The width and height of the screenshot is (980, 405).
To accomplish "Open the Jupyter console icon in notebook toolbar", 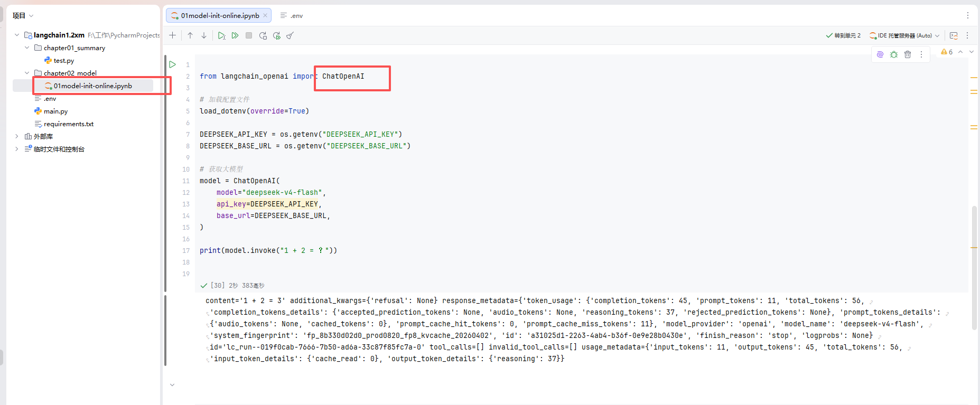I will click(x=954, y=35).
